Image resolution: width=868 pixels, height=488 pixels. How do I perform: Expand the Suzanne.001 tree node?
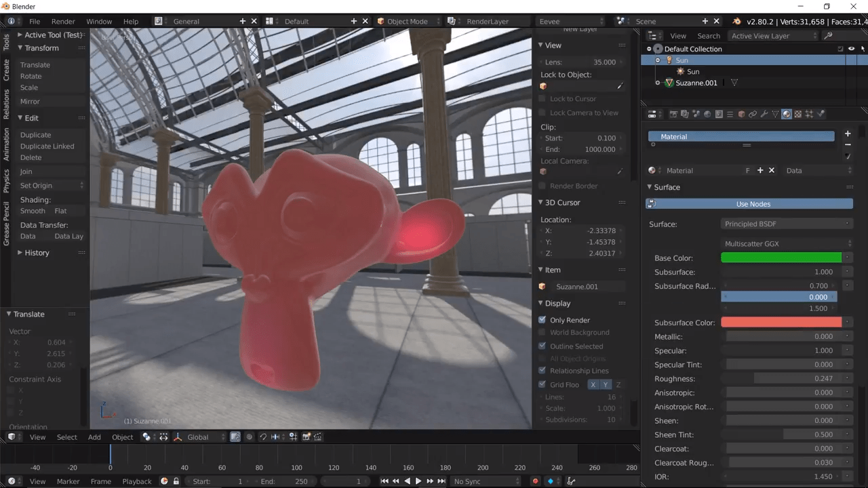click(657, 83)
